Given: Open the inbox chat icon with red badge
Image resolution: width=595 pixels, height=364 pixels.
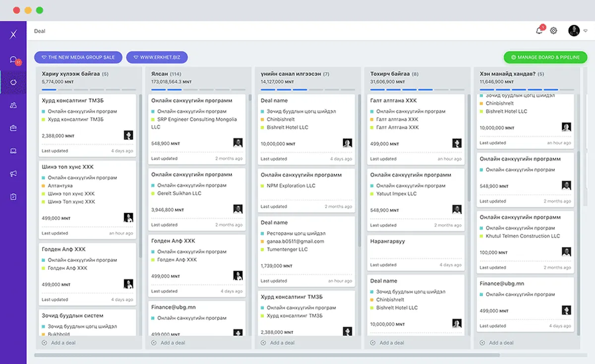Looking at the screenshot, I should (14, 60).
